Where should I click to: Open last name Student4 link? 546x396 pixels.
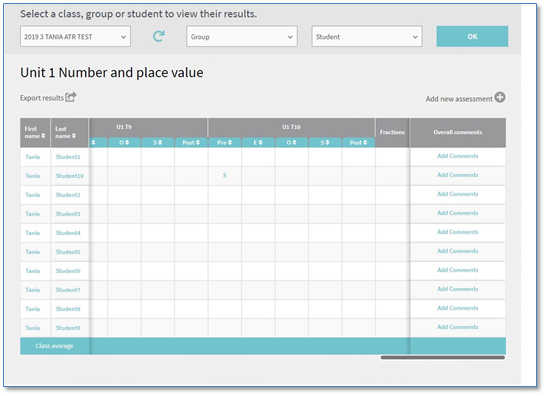click(68, 233)
